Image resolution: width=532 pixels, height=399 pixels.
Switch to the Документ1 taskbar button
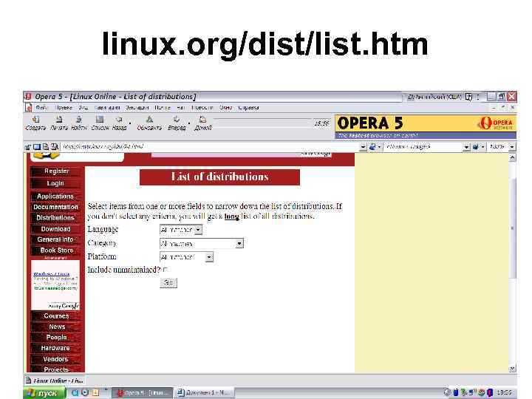204,393
